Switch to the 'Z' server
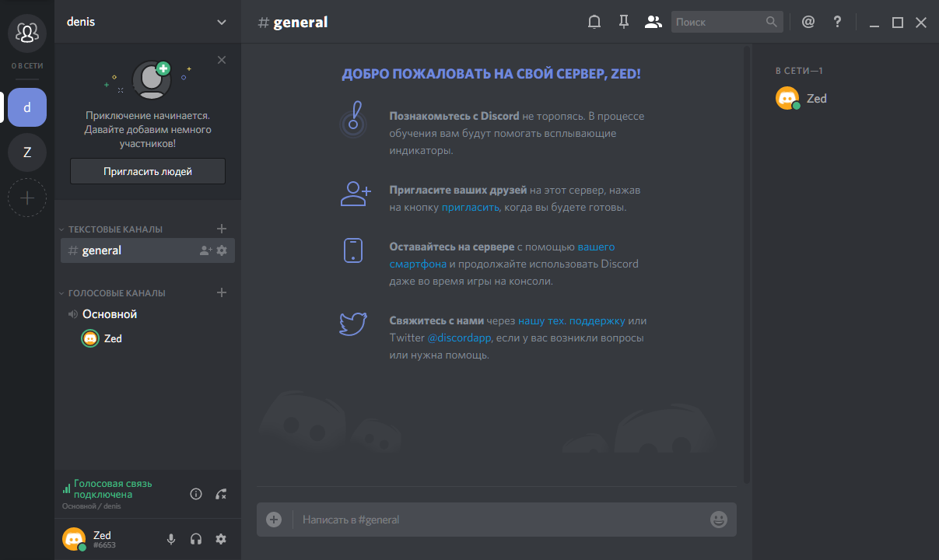The width and height of the screenshot is (939, 560). pos(27,152)
